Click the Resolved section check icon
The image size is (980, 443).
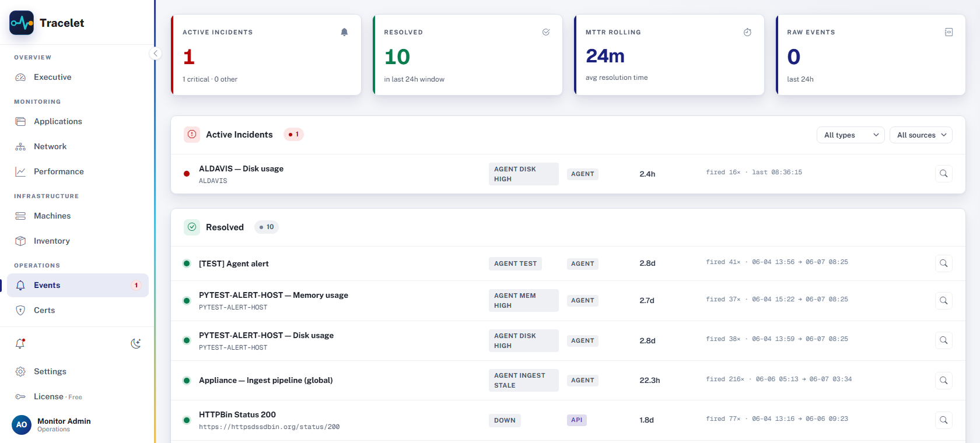(x=192, y=227)
